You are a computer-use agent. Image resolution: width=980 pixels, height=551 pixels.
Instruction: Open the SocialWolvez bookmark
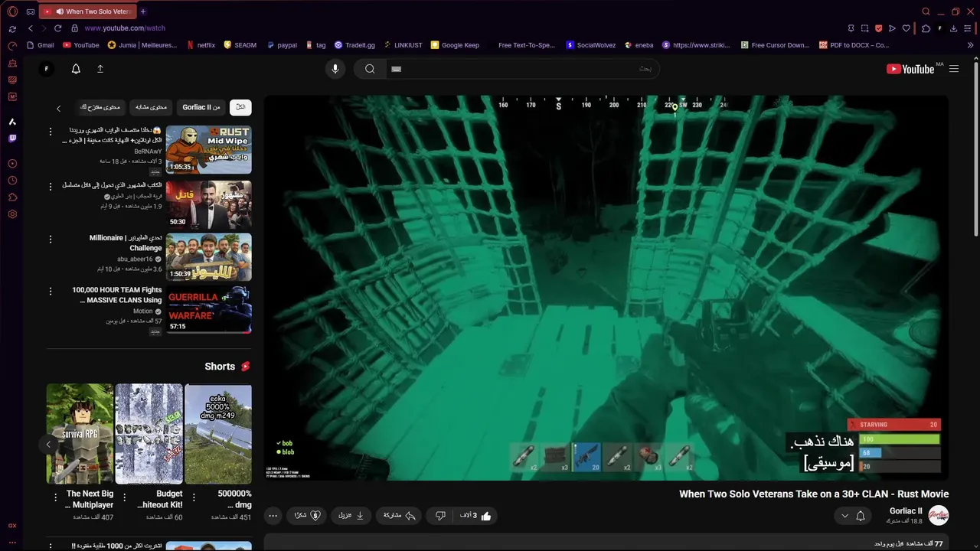coord(591,45)
